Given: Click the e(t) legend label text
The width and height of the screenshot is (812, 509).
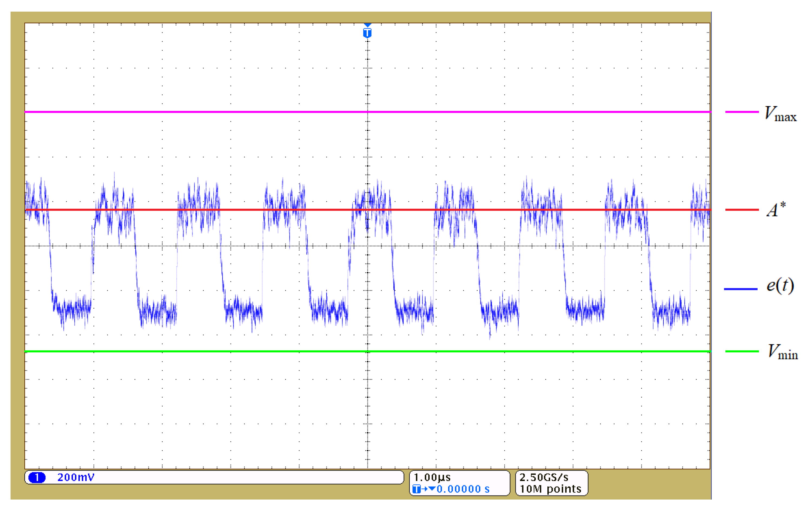Looking at the screenshot, I should [x=780, y=286].
